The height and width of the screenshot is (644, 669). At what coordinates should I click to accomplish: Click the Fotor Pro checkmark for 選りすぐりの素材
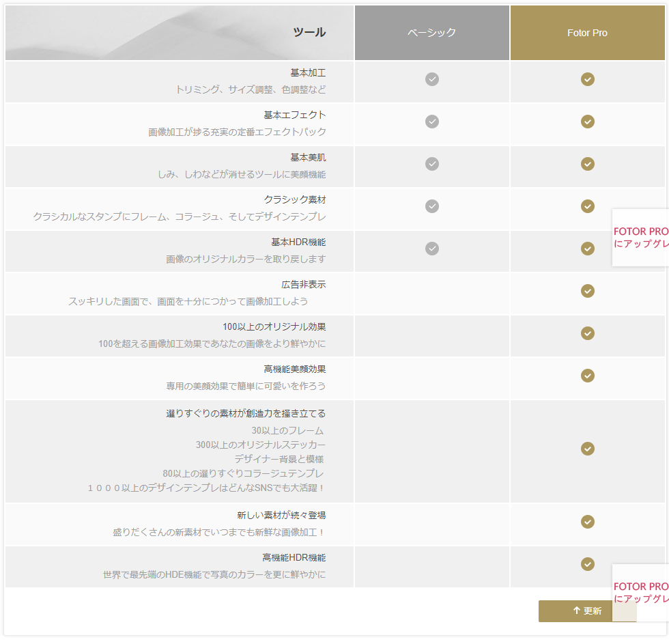[x=588, y=449]
